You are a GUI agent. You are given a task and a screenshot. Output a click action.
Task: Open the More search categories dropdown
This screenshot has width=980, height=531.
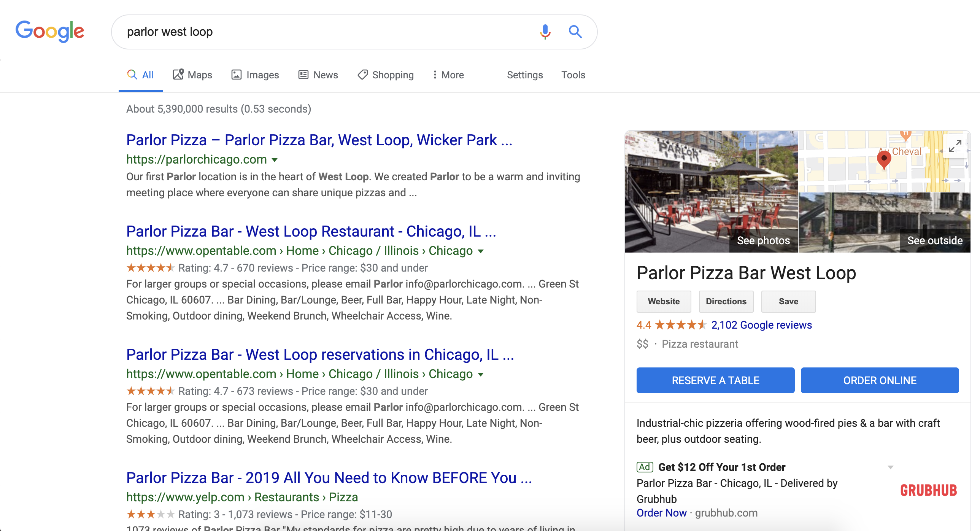click(448, 75)
